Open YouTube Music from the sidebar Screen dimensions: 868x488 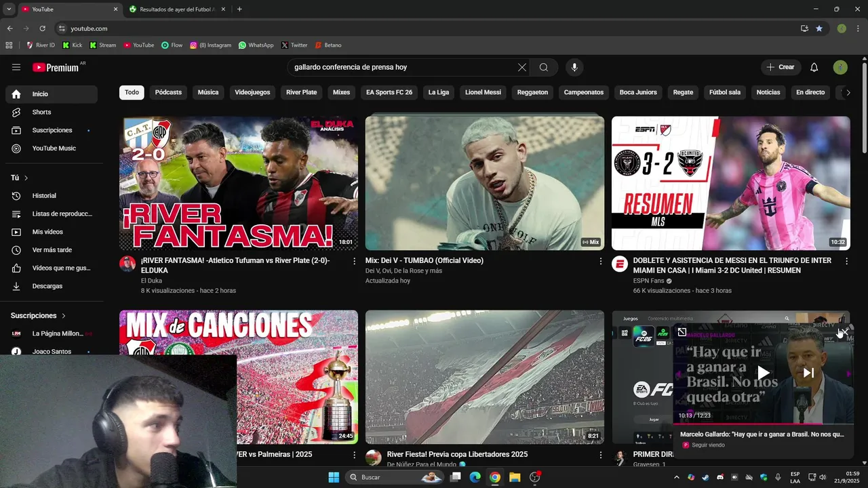click(x=52, y=148)
